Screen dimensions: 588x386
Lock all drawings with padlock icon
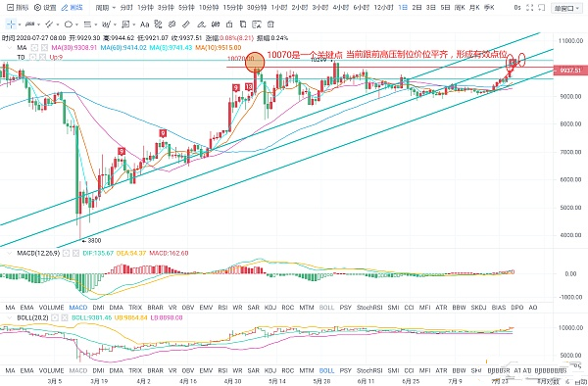[x=229, y=24]
